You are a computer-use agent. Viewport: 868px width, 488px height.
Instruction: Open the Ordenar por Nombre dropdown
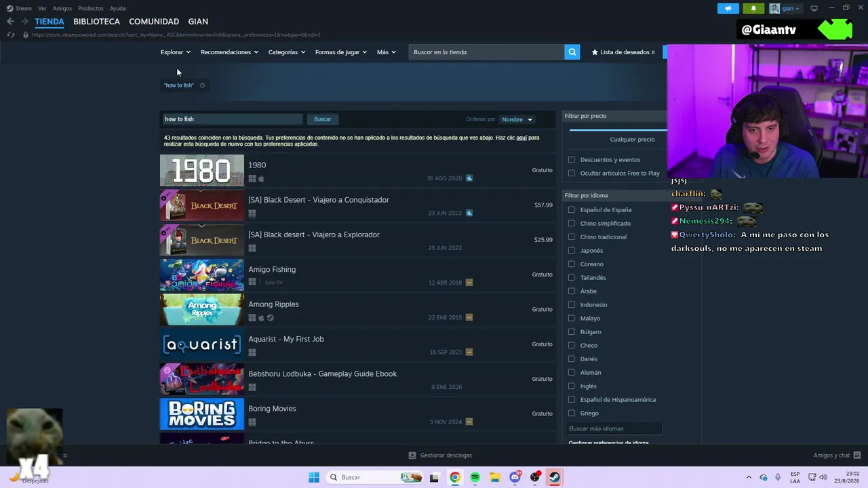(x=517, y=119)
